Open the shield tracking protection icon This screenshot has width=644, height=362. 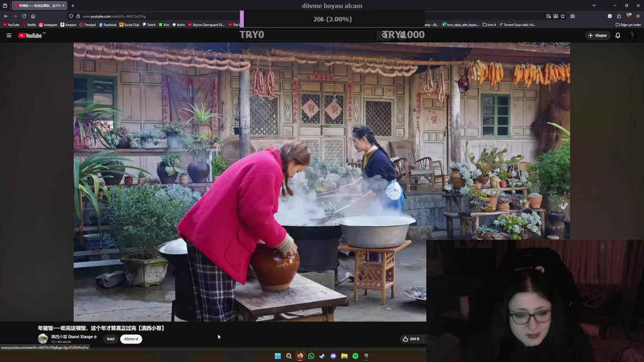pyautogui.click(x=71, y=16)
